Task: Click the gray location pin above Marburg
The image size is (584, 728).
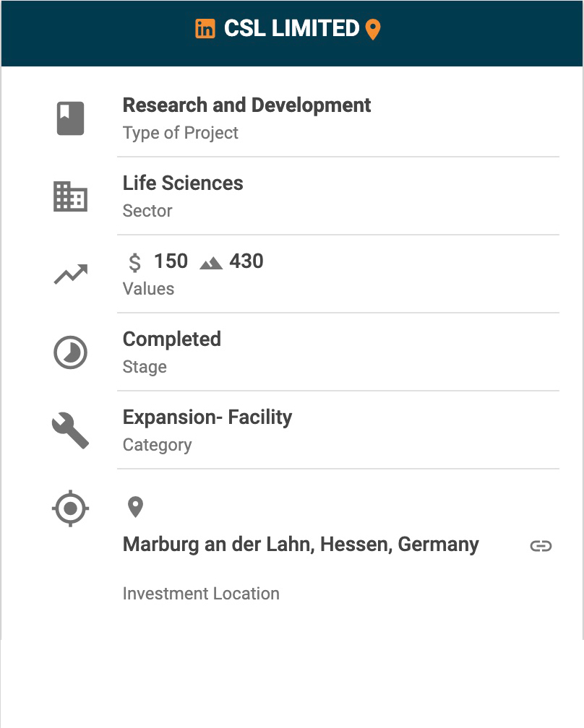Action: [x=135, y=507]
